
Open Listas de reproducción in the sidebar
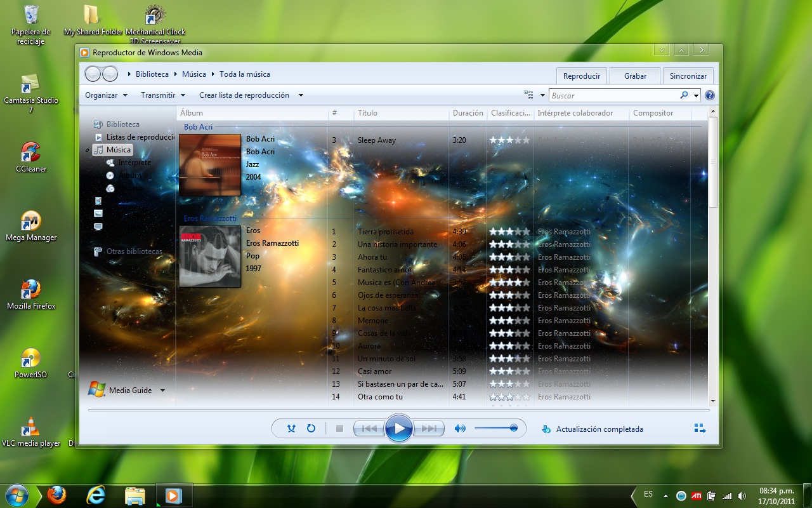(x=137, y=137)
